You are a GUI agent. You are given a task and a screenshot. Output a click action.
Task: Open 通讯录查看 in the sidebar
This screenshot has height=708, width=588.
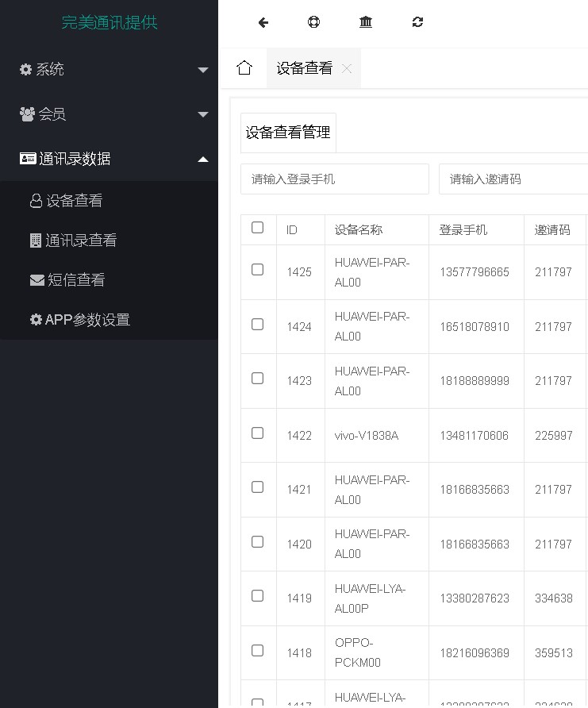(109, 240)
